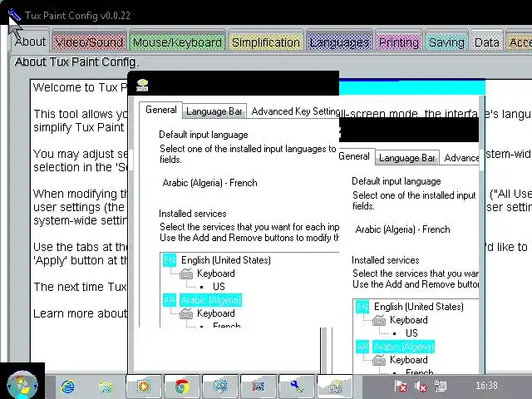
Task: Click the muted volume tray icon
Action: (x=421, y=386)
